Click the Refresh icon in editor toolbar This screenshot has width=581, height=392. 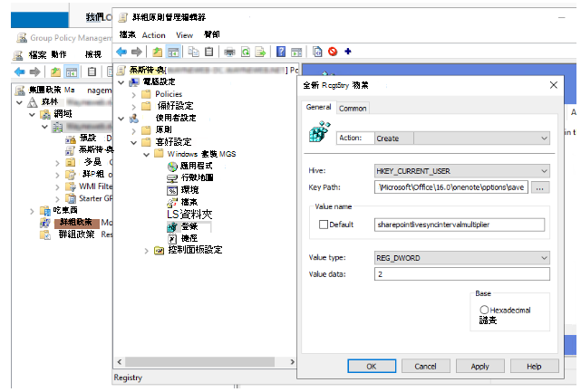click(x=246, y=52)
